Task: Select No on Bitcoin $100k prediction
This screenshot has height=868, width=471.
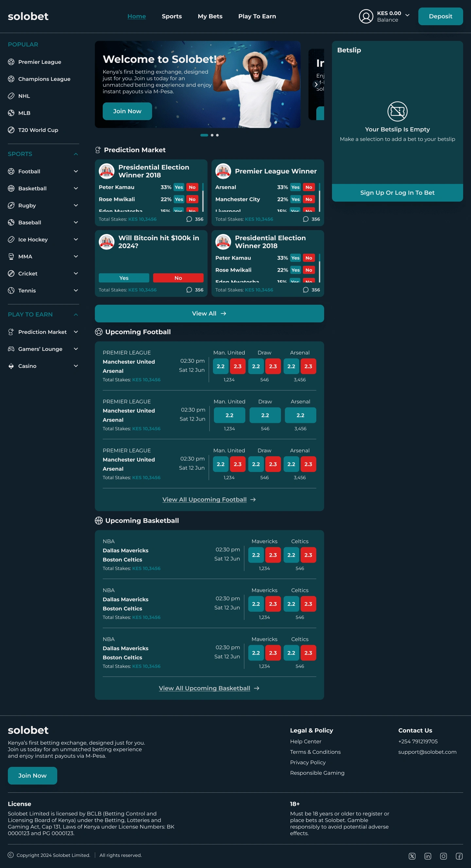Action: point(178,278)
